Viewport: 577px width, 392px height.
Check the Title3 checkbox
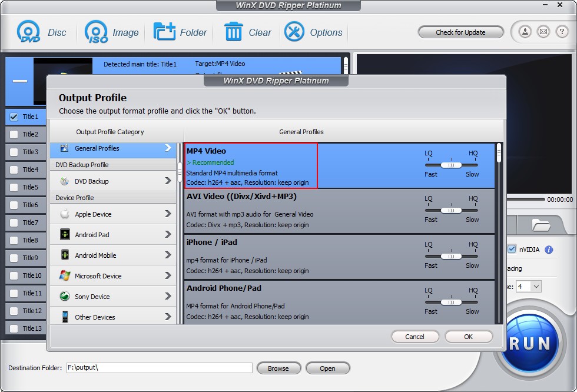coord(14,152)
